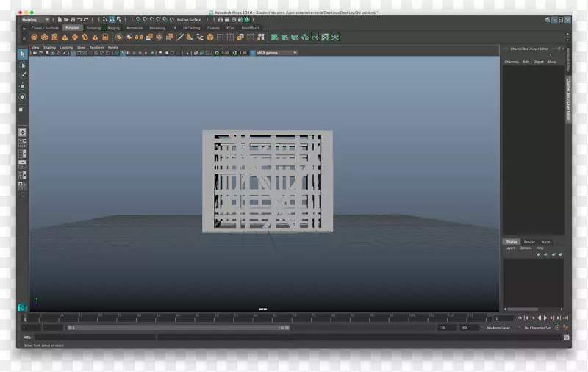This screenshot has height=372, width=588.
Task: Jump to start of playback range
Action: click(x=519, y=318)
